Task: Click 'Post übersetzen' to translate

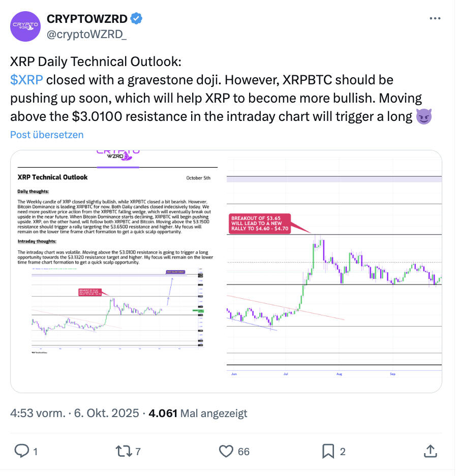Action: pyautogui.click(x=47, y=135)
